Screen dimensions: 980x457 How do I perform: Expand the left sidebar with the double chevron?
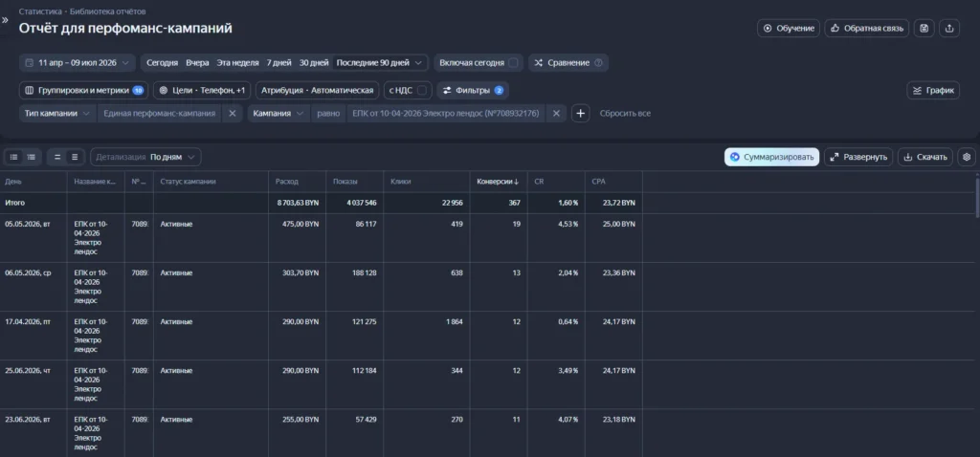(x=5, y=20)
